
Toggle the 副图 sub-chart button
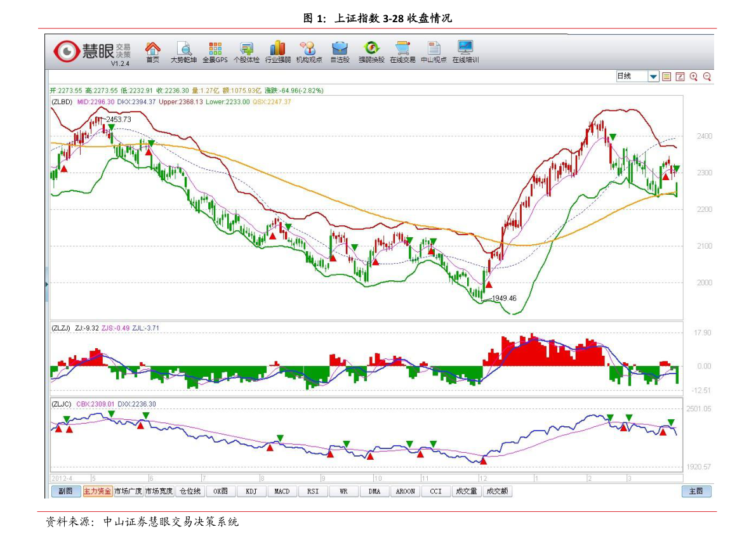pos(66,492)
